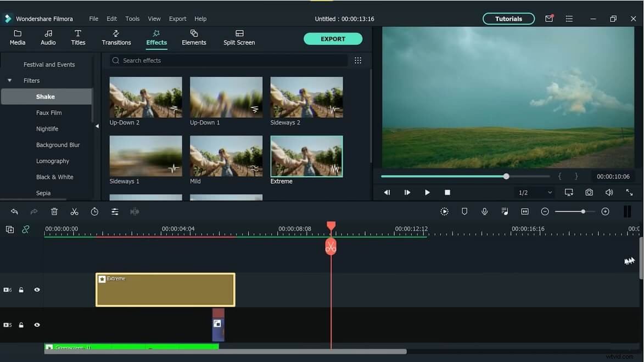Screen dimensions: 644x362
Task: Select the Sideways 2 effect thumbnail
Action: point(306,97)
